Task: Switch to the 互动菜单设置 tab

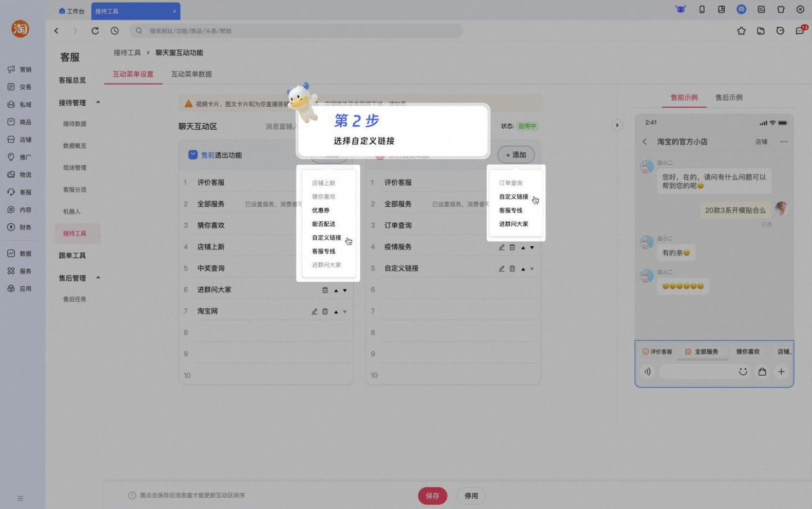Action: pyautogui.click(x=133, y=74)
